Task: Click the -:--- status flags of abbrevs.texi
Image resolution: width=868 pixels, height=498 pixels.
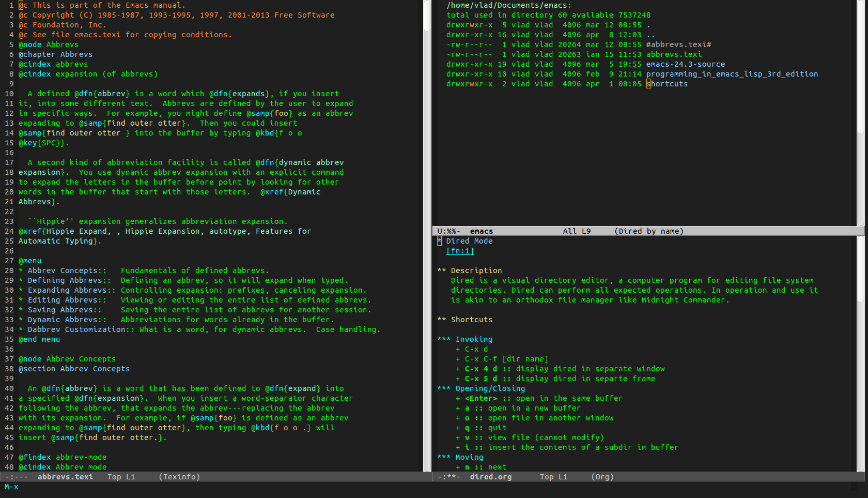Action: point(16,477)
